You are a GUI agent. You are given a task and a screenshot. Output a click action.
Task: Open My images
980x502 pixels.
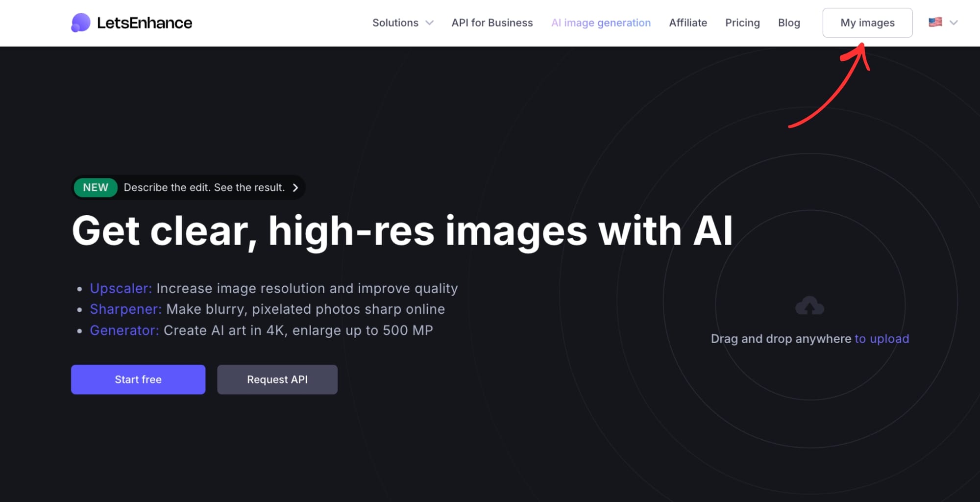[867, 23]
